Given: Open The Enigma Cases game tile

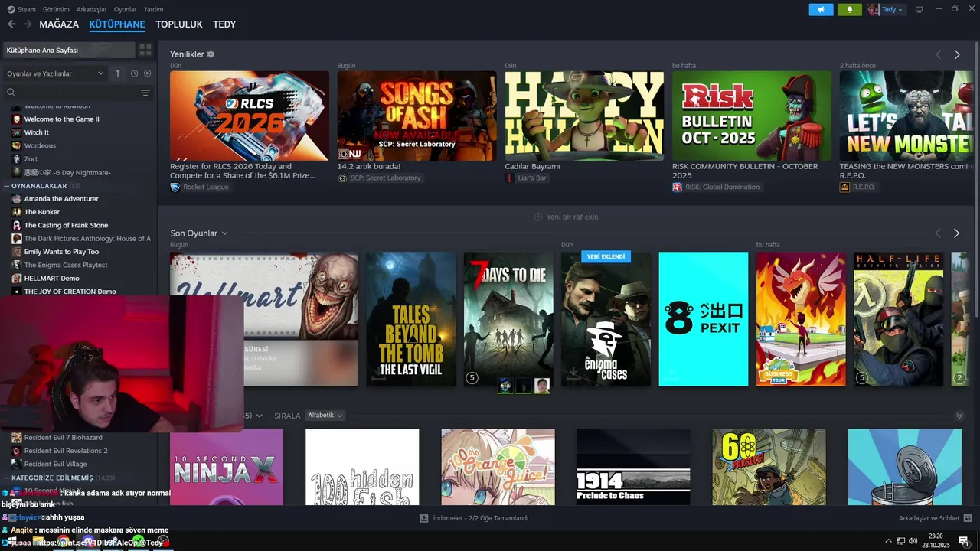Looking at the screenshot, I should pyautogui.click(x=606, y=319).
